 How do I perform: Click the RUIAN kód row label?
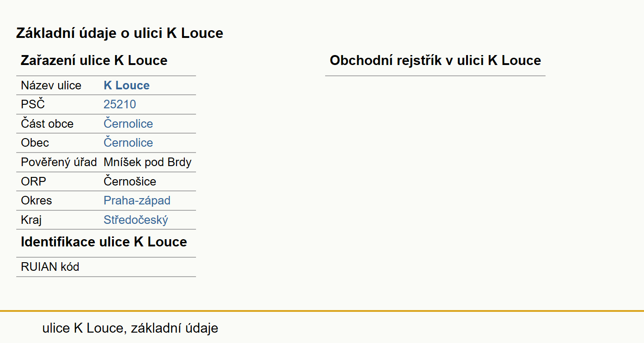pos(50,267)
